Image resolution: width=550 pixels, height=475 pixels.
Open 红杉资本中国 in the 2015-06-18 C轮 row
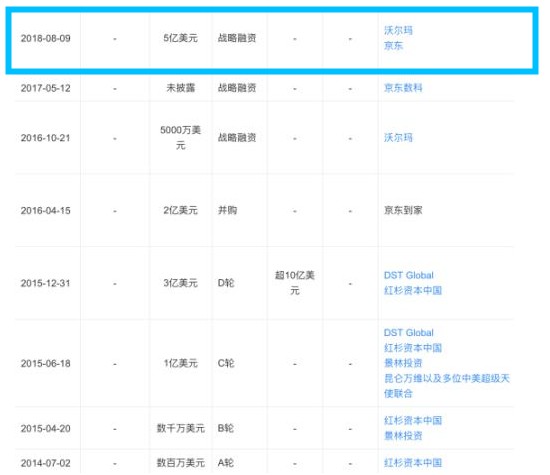(413, 348)
